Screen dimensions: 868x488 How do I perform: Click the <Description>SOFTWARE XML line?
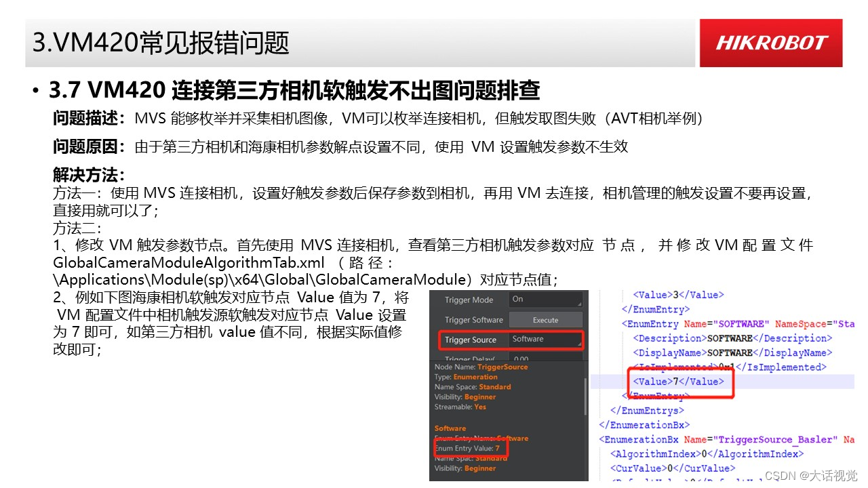pos(732,338)
